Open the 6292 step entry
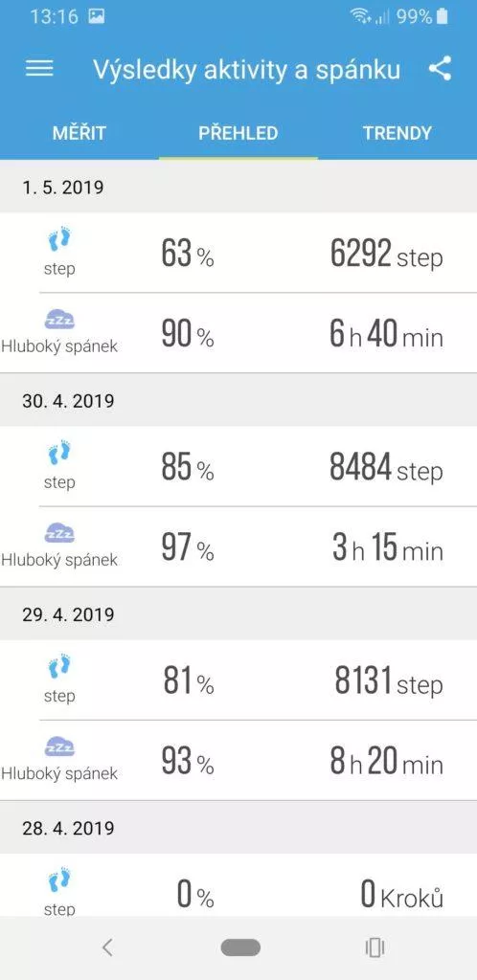The height and width of the screenshot is (980, 477). pyautogui.click(x=238, y=253)
